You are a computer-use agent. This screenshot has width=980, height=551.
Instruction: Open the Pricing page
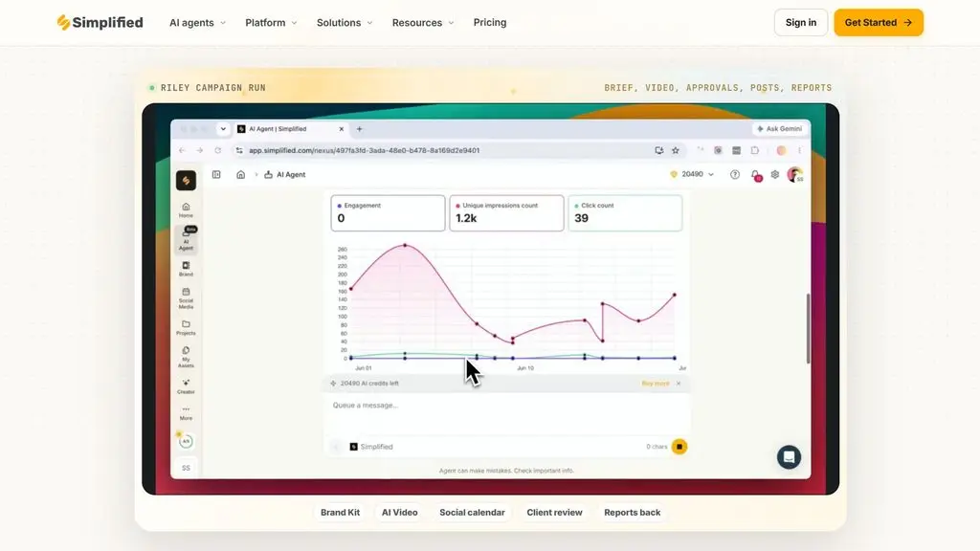(490, 23)
